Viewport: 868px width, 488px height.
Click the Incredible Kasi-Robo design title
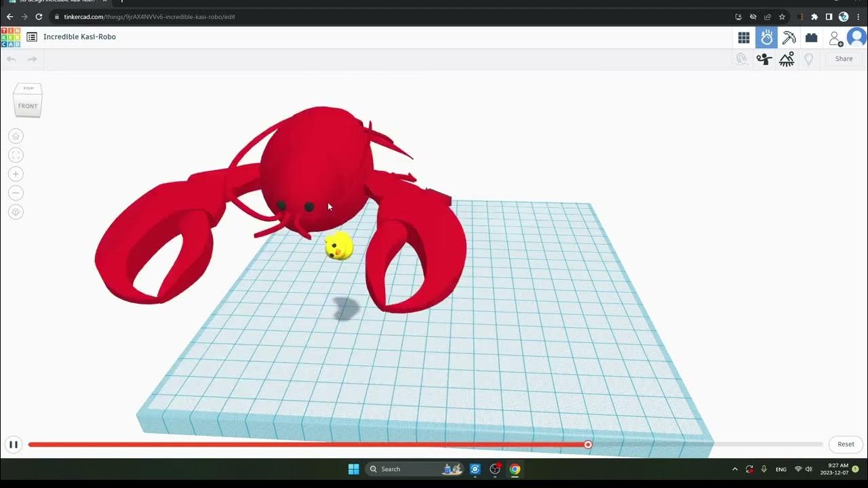tap(79, 37)
